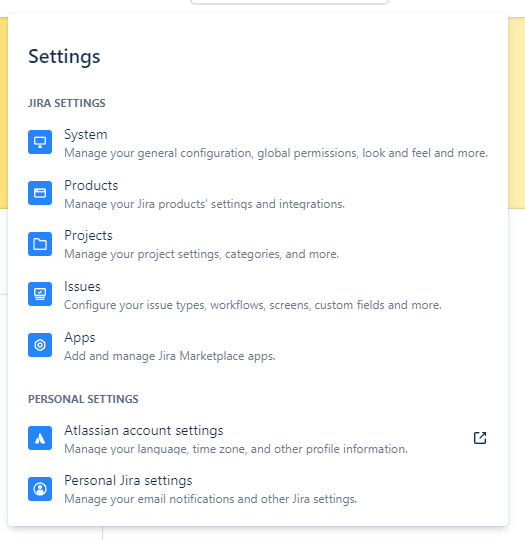
Task: Click "Manage your Jira products' settings" description
Action: pyautogui.click(x=204, y=204)
